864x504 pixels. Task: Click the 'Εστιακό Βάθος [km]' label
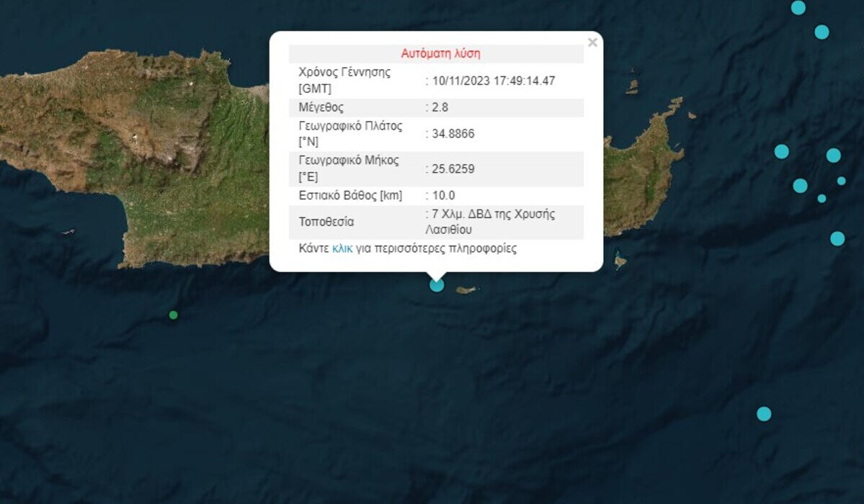point(350,196)
